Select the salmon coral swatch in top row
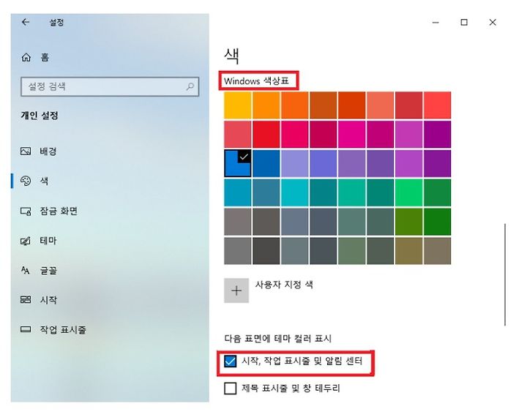 (380, 105)
